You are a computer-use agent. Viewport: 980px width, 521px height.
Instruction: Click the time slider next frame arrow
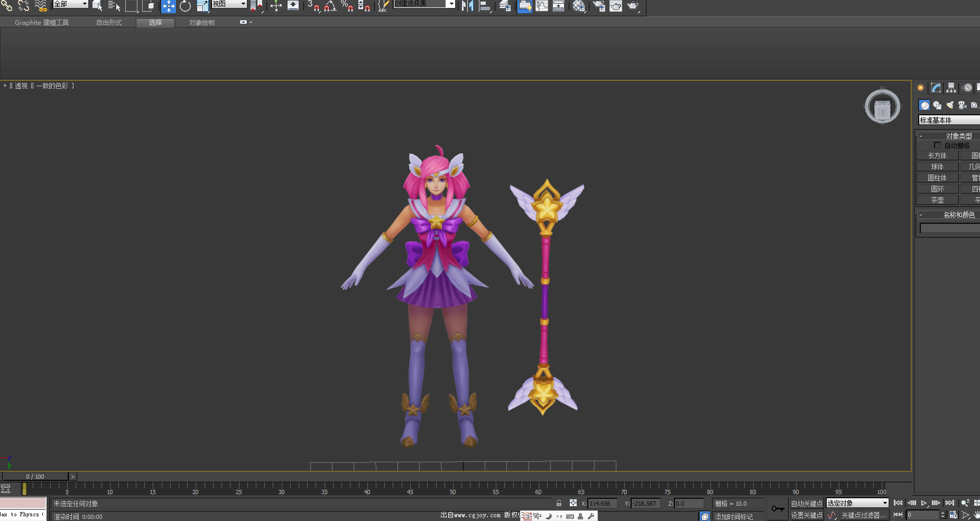coord(73,477)
